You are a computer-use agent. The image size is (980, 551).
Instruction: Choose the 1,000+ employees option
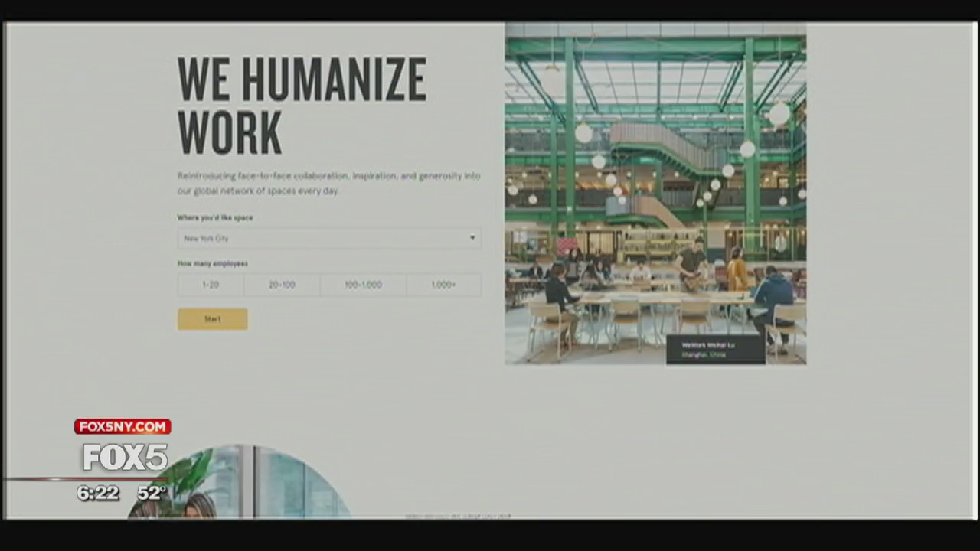coord(443,285)
